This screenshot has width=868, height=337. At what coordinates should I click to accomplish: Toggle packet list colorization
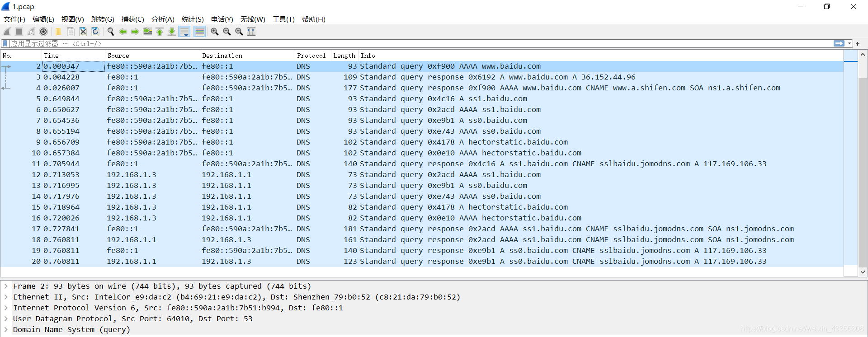coord(199,32)
